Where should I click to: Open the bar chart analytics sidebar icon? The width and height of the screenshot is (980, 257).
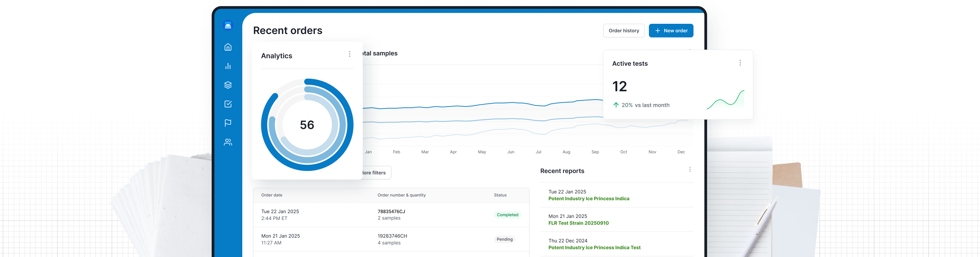(x=228, y=66)
